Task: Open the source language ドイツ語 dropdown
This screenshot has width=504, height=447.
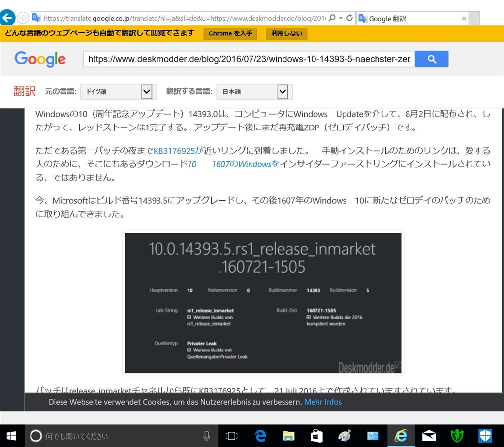Action: 118,92
